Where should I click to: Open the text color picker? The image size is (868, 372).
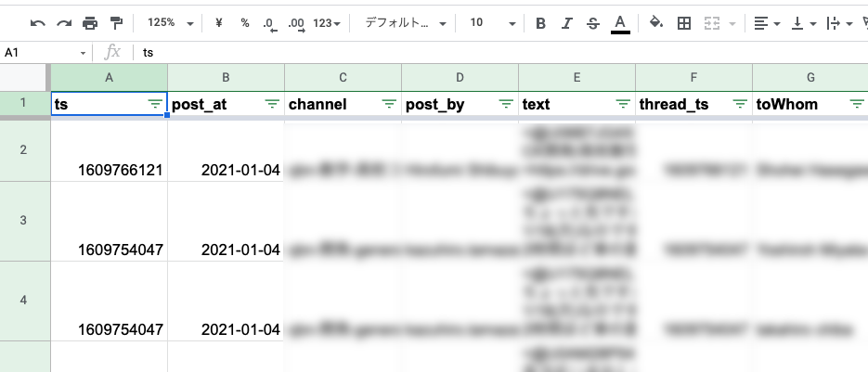pos(620,24)
